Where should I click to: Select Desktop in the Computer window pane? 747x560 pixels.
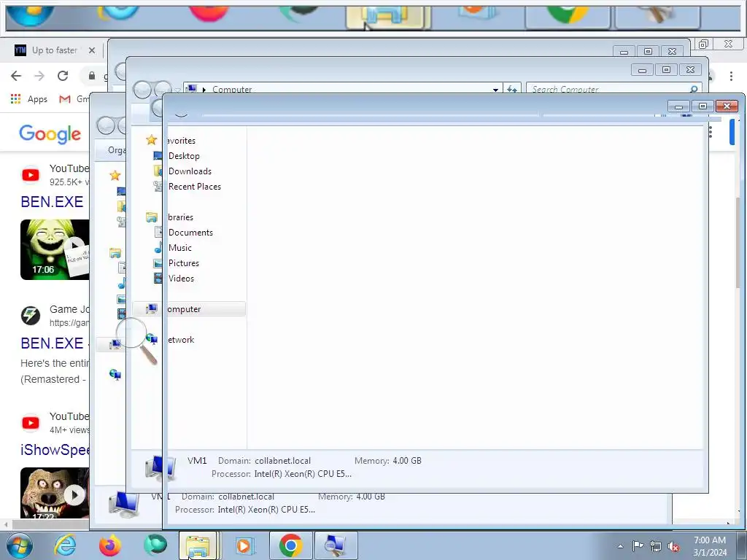pyautogui.click(x=184, y=156)
